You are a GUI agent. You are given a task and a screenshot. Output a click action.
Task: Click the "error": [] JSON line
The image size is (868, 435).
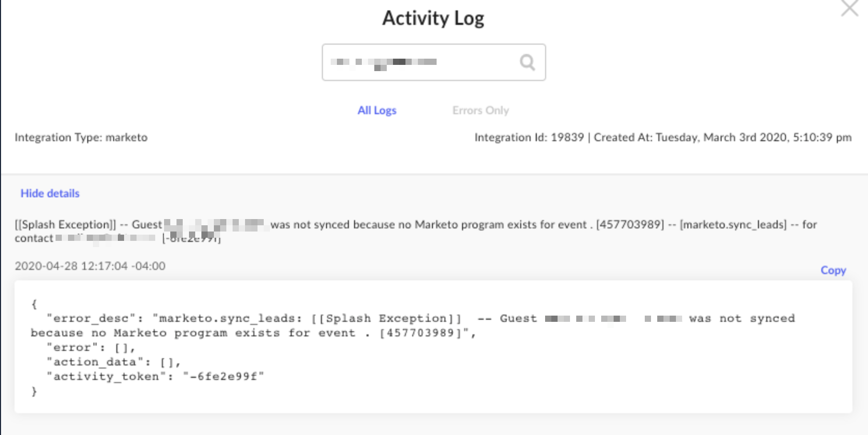91,347
